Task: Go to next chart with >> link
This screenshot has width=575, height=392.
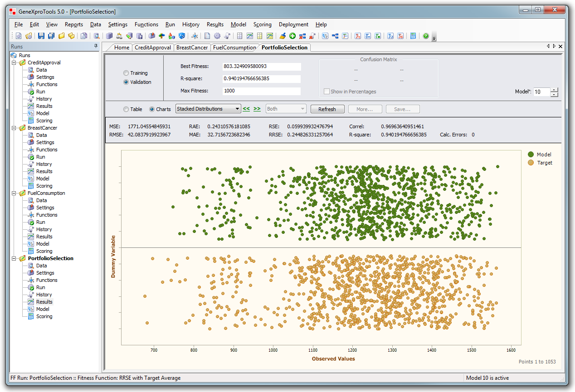Action: pos(257,109)
